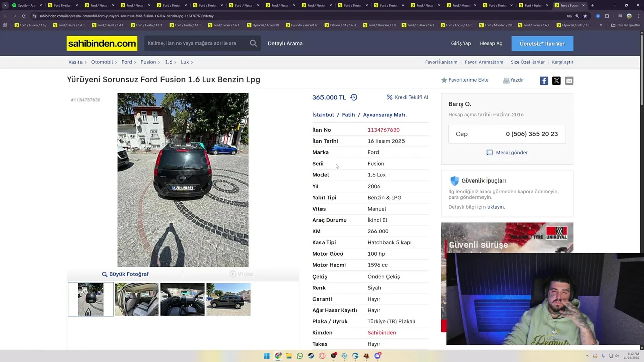Go to Lux breadcrumb
Image resolution: width=644 pixels, height=362 pixels.
coord(185,62)
